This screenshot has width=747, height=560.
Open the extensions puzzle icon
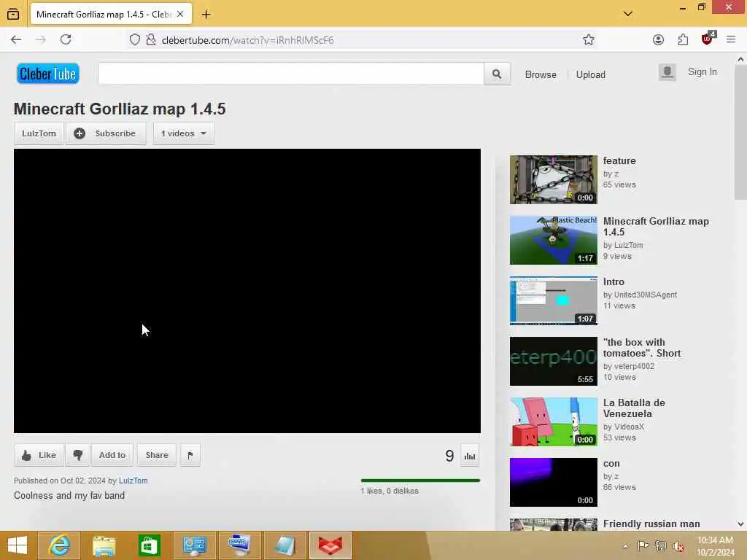(x=683, y=40)
